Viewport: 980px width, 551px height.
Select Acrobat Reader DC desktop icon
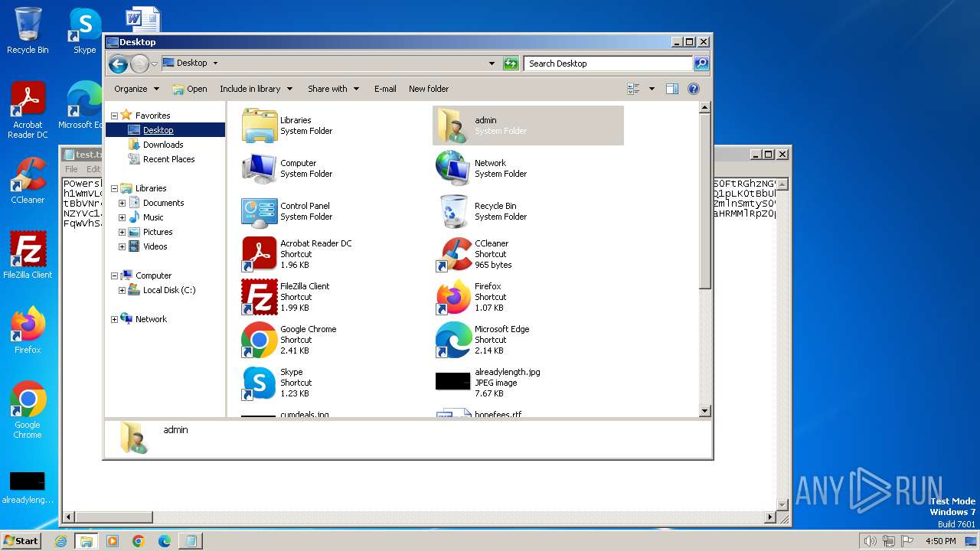click(x=28, y=110)
